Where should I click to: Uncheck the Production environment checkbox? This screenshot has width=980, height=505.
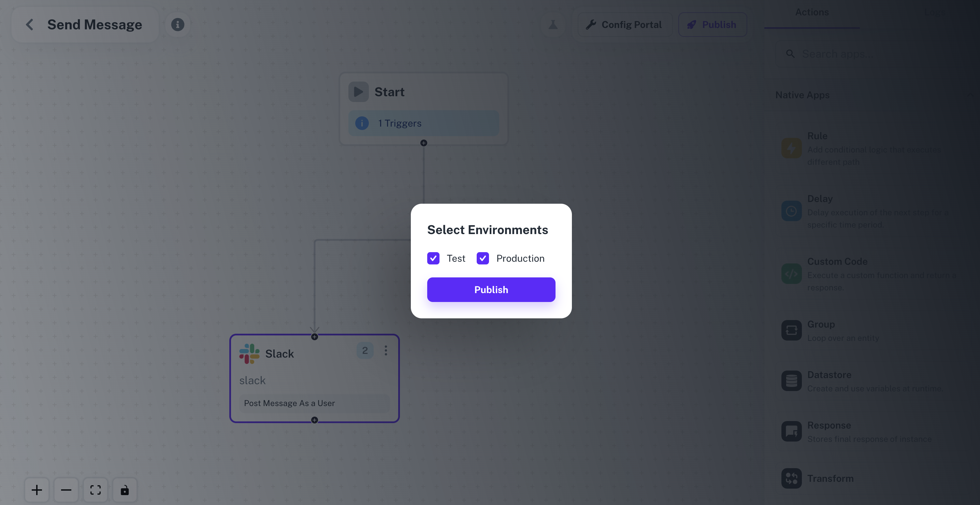tap(482, 258)
